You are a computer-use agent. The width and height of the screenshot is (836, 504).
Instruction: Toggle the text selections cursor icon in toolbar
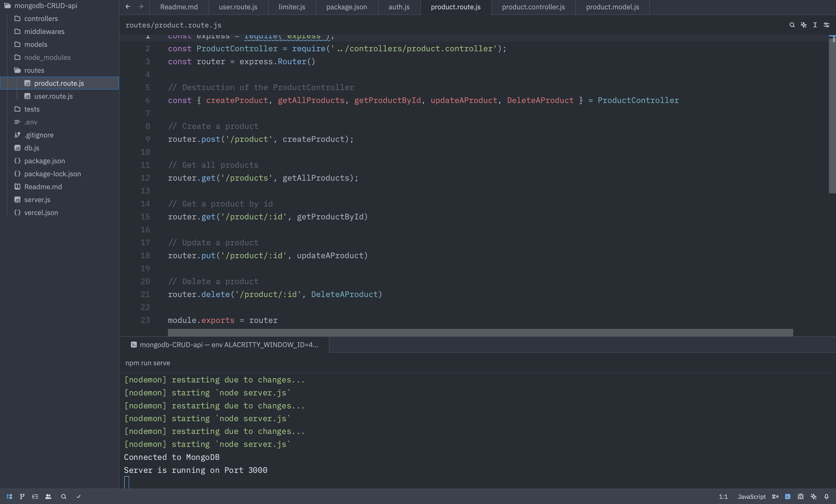[x=815, y=25]
